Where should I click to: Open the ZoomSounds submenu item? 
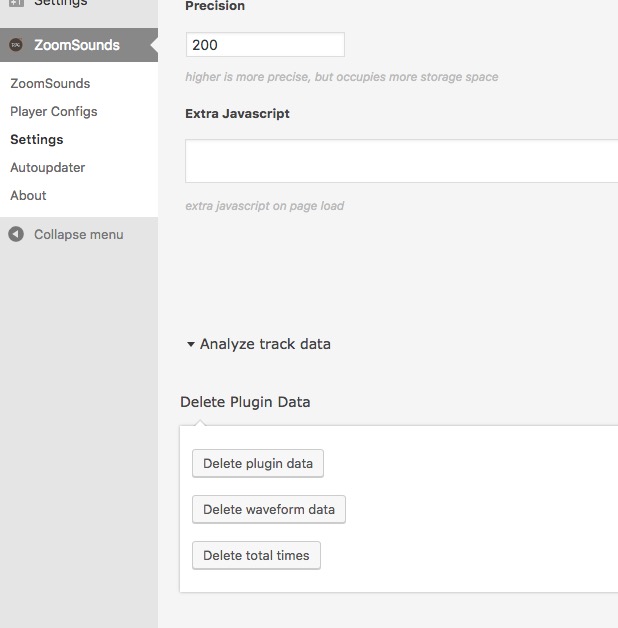tap(50, 83)
